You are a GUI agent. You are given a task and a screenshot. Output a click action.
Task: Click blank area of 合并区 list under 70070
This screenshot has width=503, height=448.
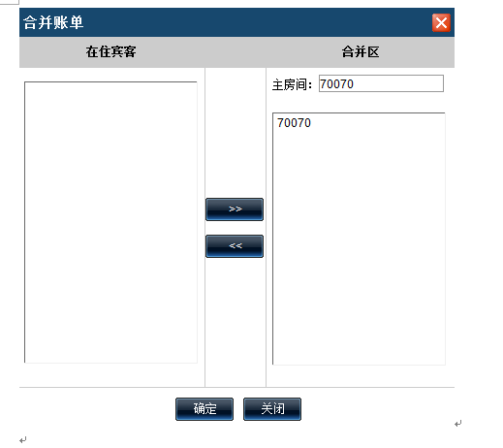coord(359,245)
